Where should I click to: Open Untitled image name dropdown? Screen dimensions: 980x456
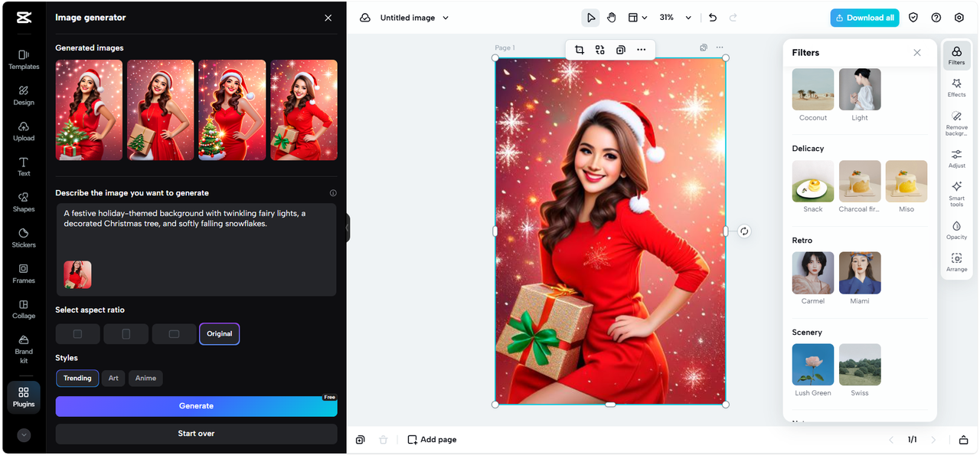click(446, 18)
